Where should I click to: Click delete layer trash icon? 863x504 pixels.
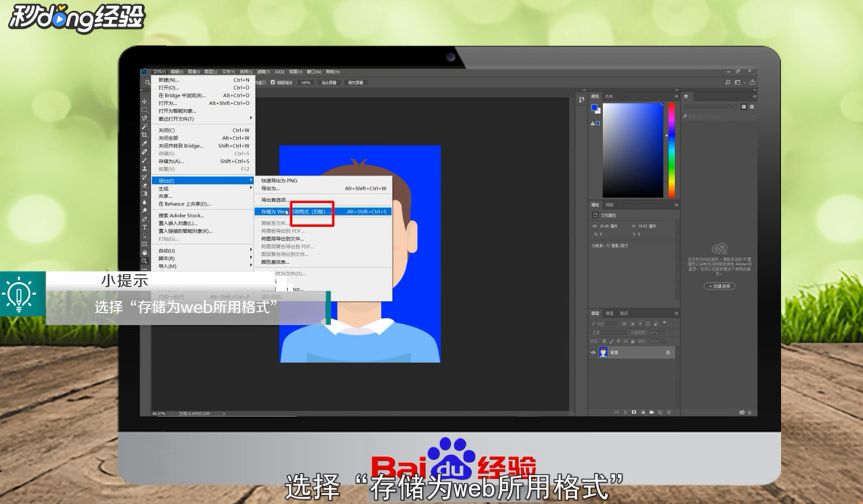click(669, 412)
